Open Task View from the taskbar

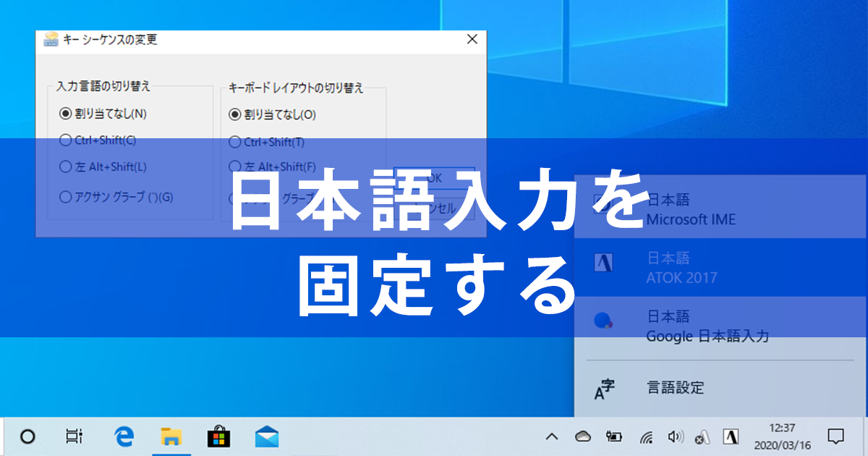[75, 437]
